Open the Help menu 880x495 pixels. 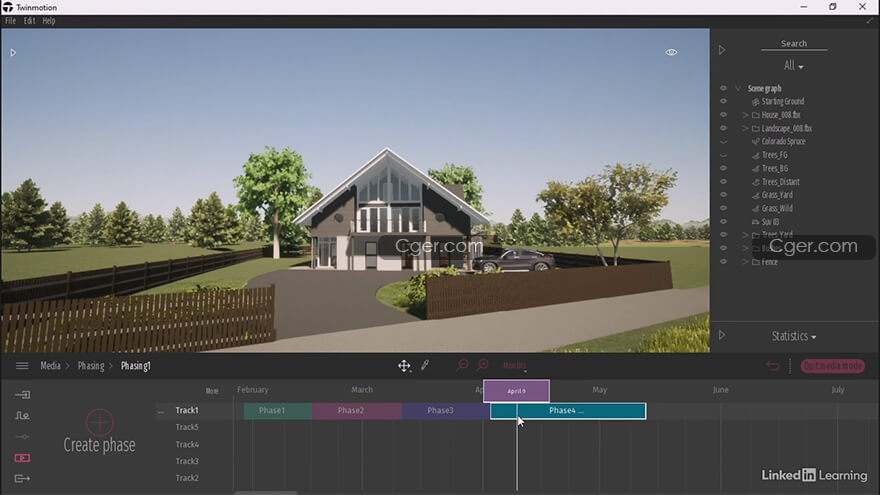49,21
